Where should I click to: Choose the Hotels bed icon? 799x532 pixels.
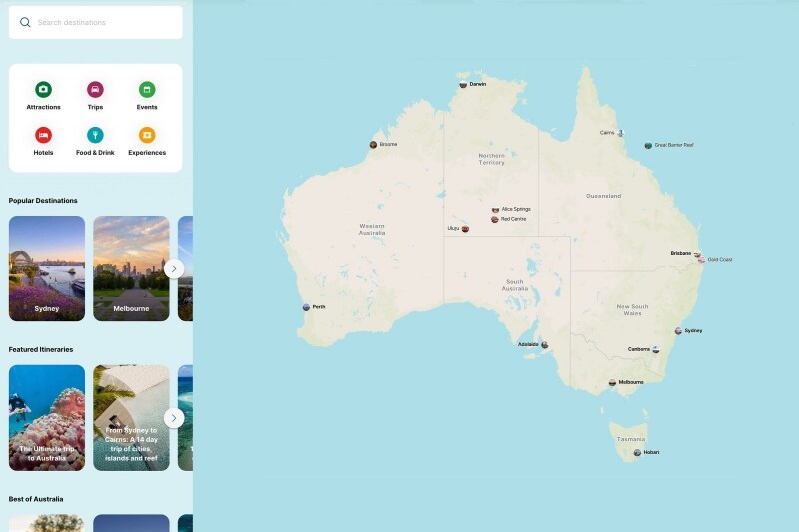pyautogui.click(x=43, y=135)
